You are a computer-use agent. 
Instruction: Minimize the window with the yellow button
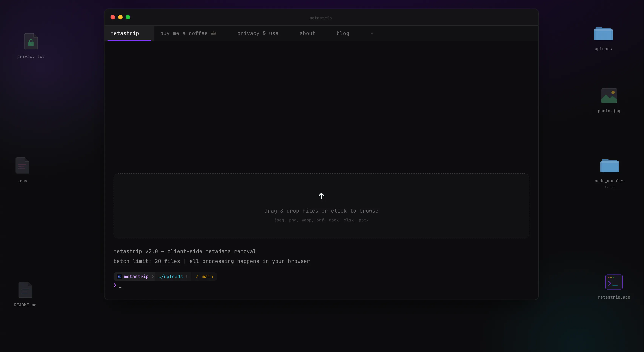(120, 17)
